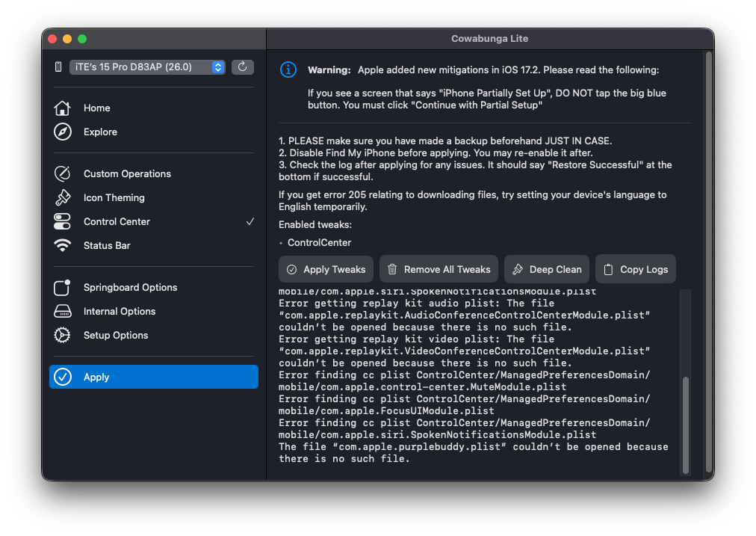This screenshot has height=536, width=756.
Task: Click the AudioConferenceControlCenterModule.plist log line
Action: (x=465, y=315)
